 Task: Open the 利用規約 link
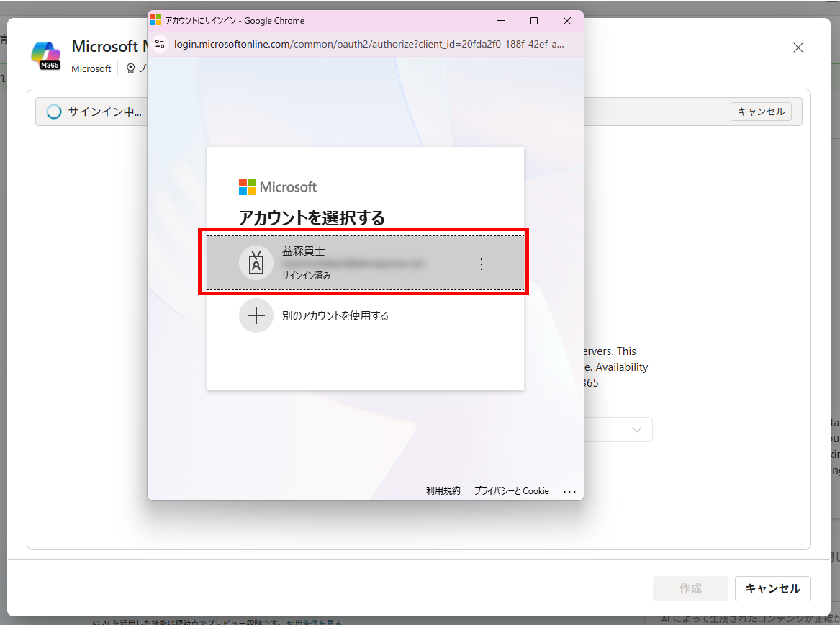443,490
